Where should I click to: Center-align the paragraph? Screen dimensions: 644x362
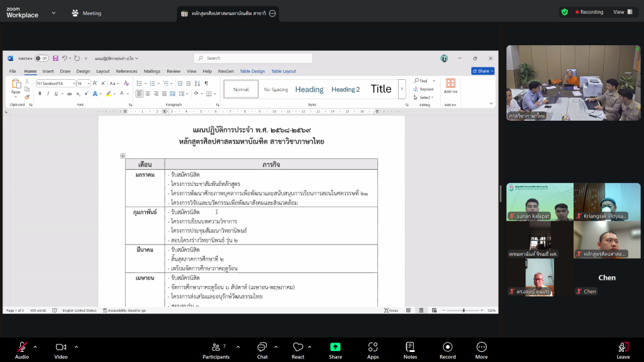point(148,94)
